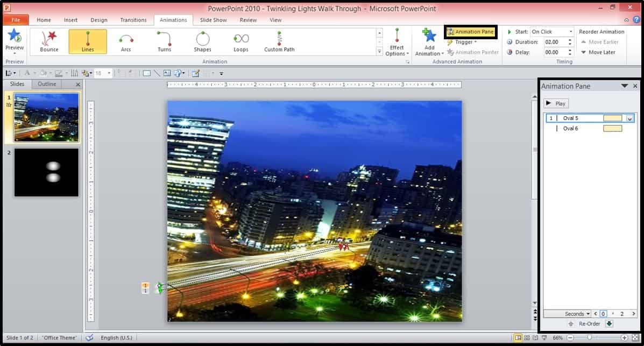Click Move Later in Reorder Animation
The image size is (644, 346).
pos(598,52)
